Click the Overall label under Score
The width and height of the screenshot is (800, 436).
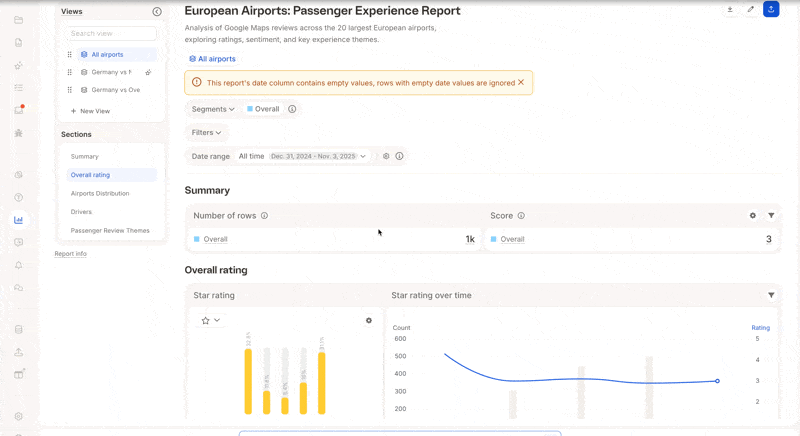512,239
